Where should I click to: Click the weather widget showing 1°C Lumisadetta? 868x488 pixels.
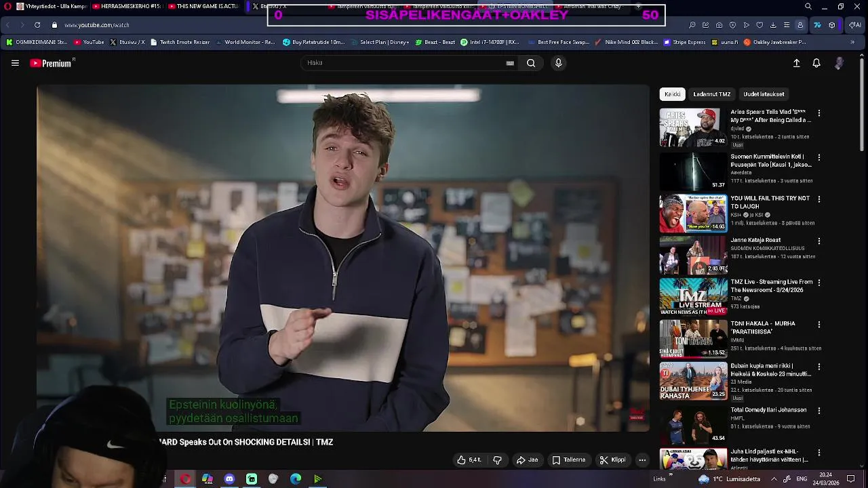pos(729,479)
